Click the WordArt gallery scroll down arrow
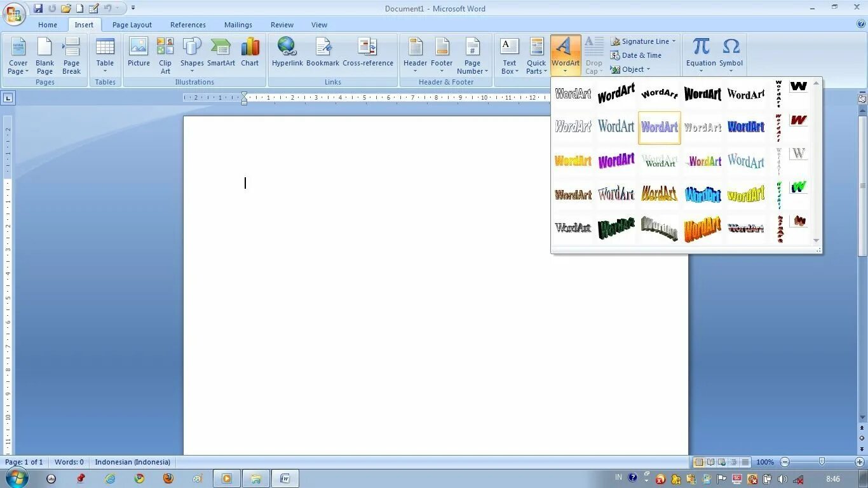The width and height of the screenshot is (868, 488). (x=817, y=241)
